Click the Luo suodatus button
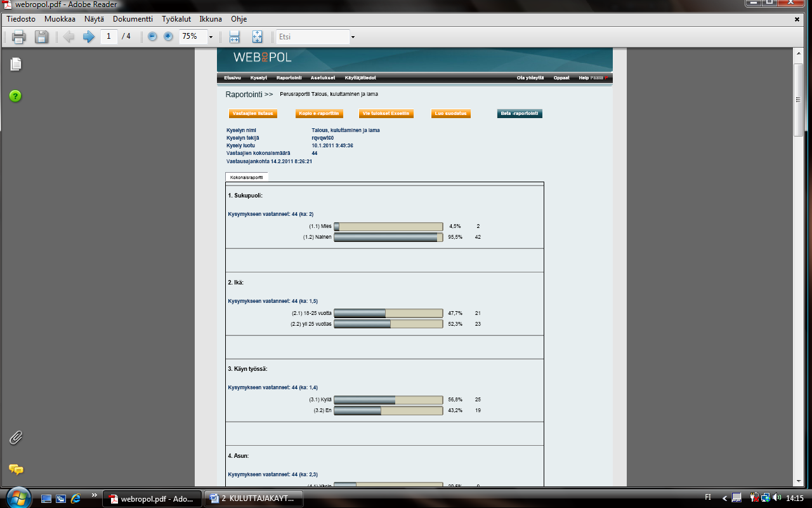This screenshot has height=508, width=812. coord(451,114)
